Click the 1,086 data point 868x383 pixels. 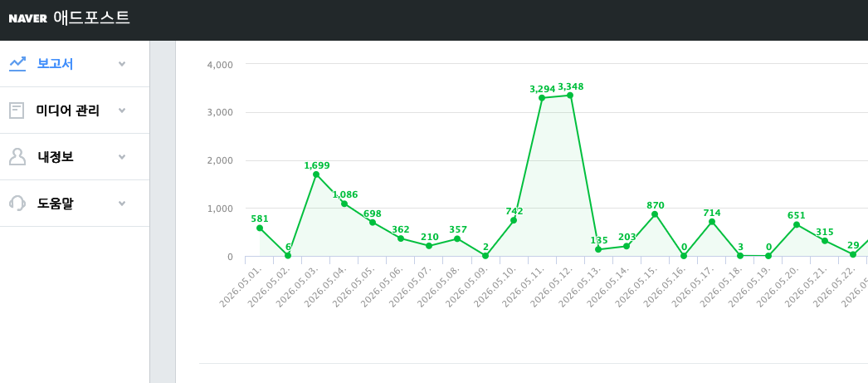pyautogui.click(x=344, y=204)
